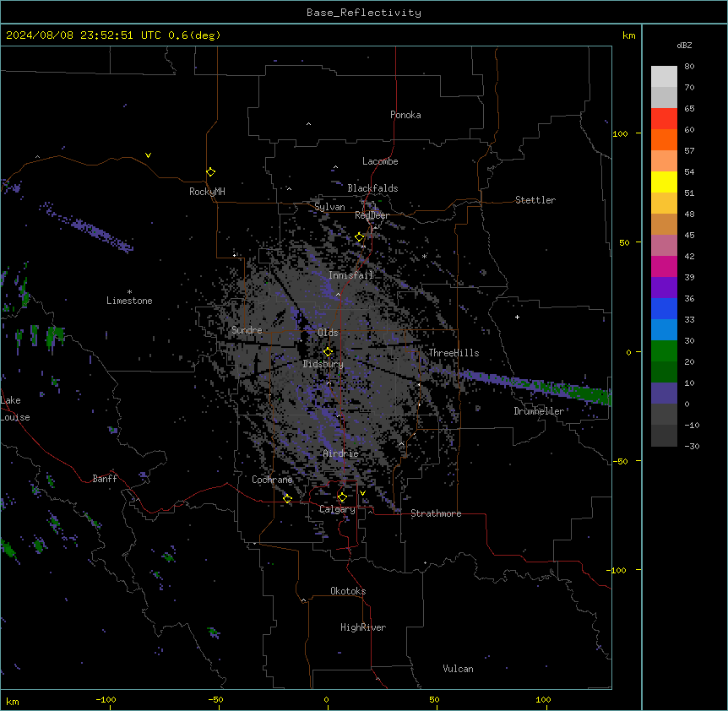
Task: Click the Cochrane town label
Action: point(272,480)
